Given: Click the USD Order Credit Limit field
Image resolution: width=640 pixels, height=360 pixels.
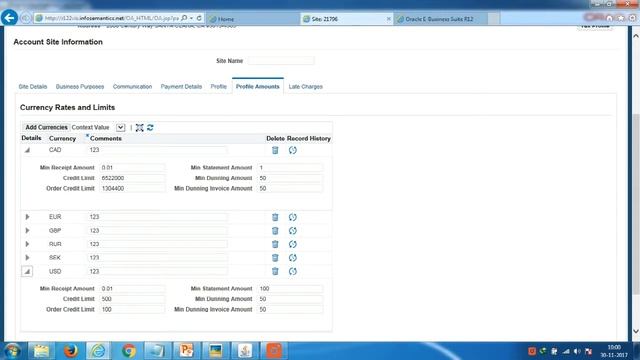Looking at the screenshot, I should click(132, 309).
